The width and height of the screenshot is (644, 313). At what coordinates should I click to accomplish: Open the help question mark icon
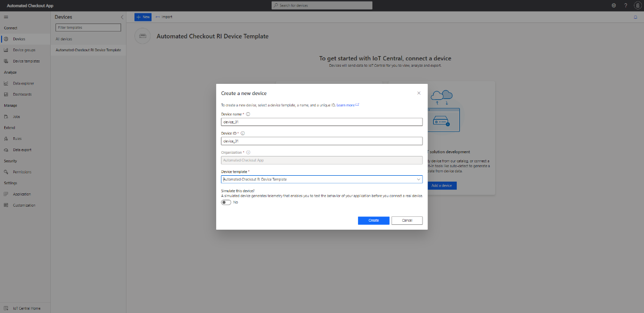pyautogui.click(x=625, y=5)
